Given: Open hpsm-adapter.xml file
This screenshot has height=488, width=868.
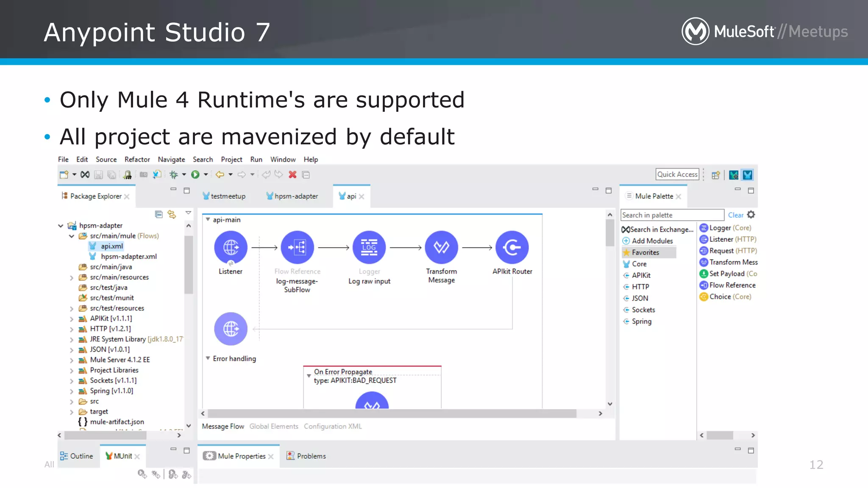Looking at the screenshot, I should (x=123, y=257).
